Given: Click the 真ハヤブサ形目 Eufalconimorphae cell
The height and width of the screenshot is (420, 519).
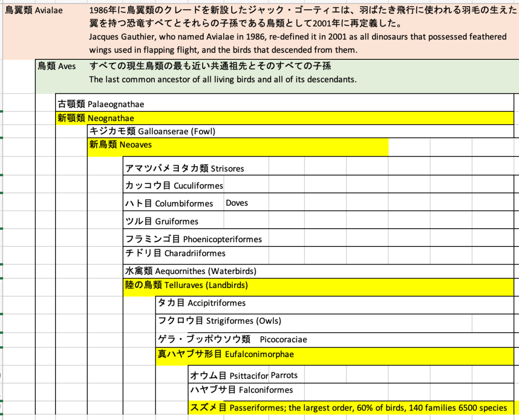Looking at the screenshot, I should click(225, 354).
